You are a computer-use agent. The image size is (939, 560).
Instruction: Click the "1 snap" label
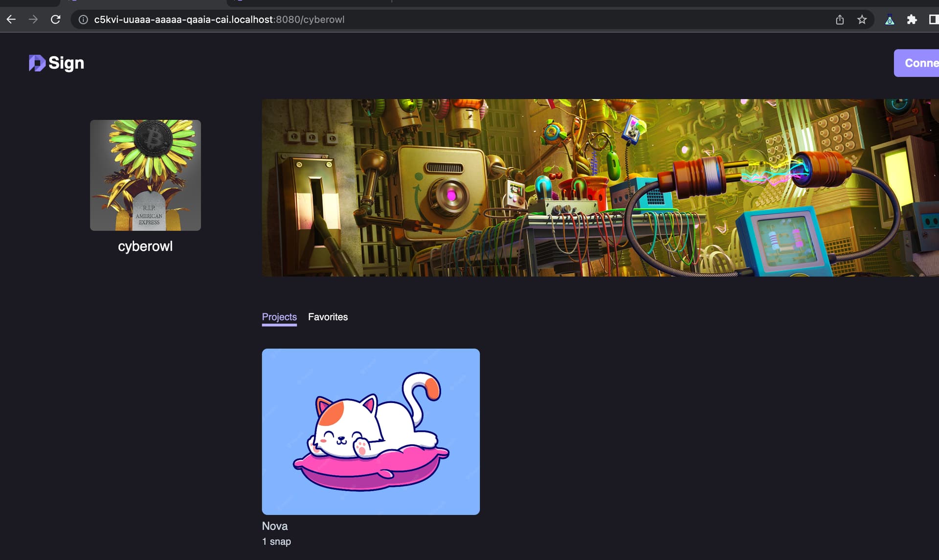pyautogui.click(x=276, y=541)
